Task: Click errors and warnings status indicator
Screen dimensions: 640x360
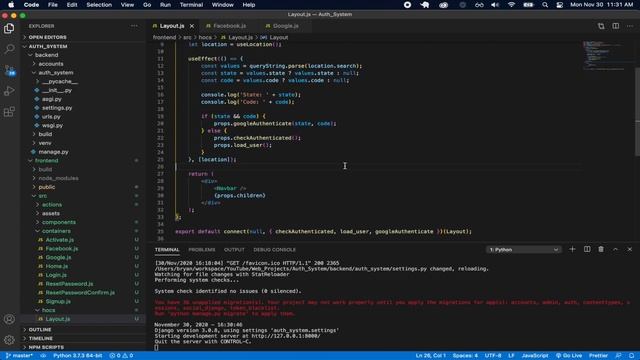Action: pyautogui.click(x=121, y=356)
